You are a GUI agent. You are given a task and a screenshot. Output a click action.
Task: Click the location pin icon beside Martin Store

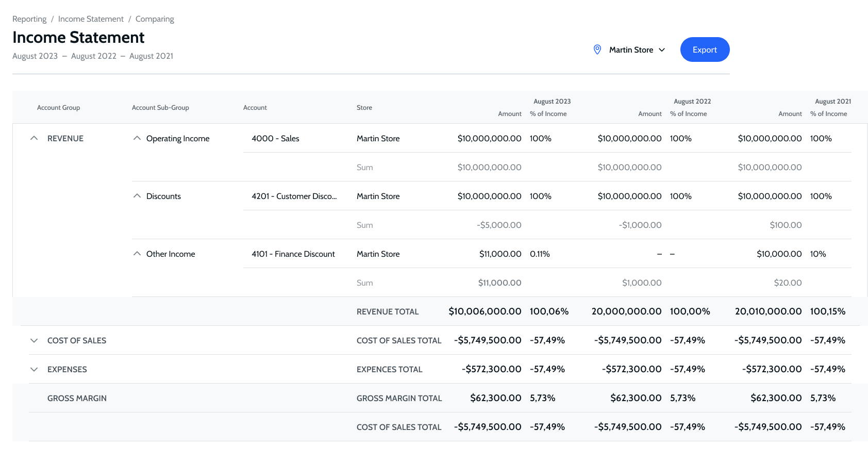pos(597,49)
